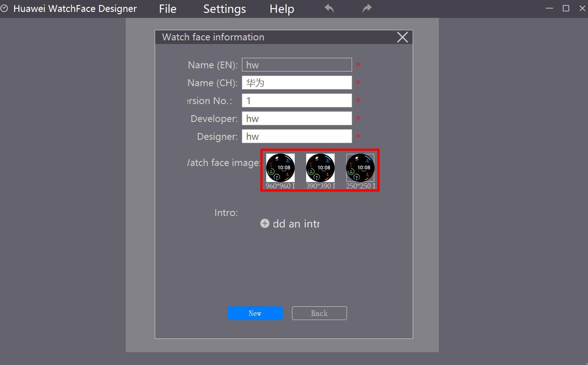
Task: Open the Help menu
Action: pyautogui.click(x=282, y=9)
